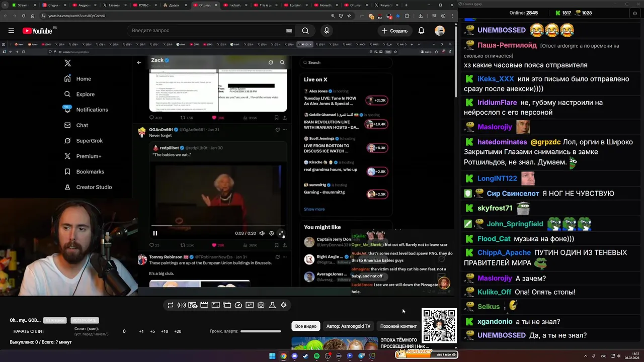Viewport: 644px width, 362px height.
Task: Add twenty minutes with +20 button
Action: pos(178,331)
